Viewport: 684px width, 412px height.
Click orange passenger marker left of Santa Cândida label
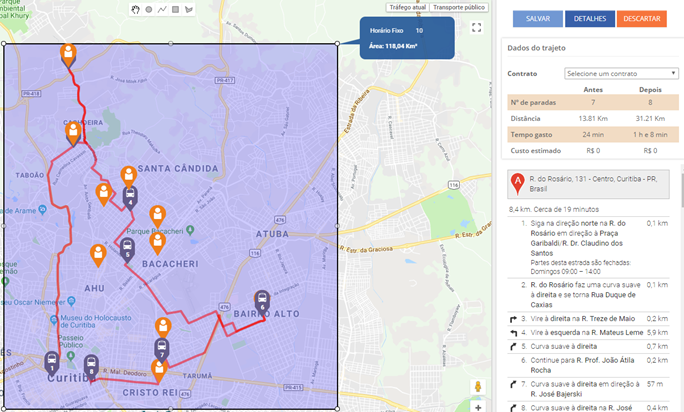click(128, 178)
